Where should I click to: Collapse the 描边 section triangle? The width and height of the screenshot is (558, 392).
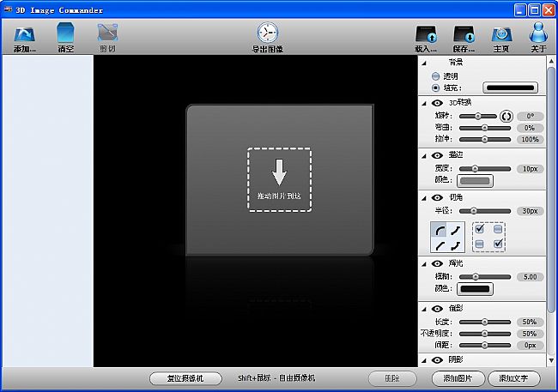tap(424, 156)
